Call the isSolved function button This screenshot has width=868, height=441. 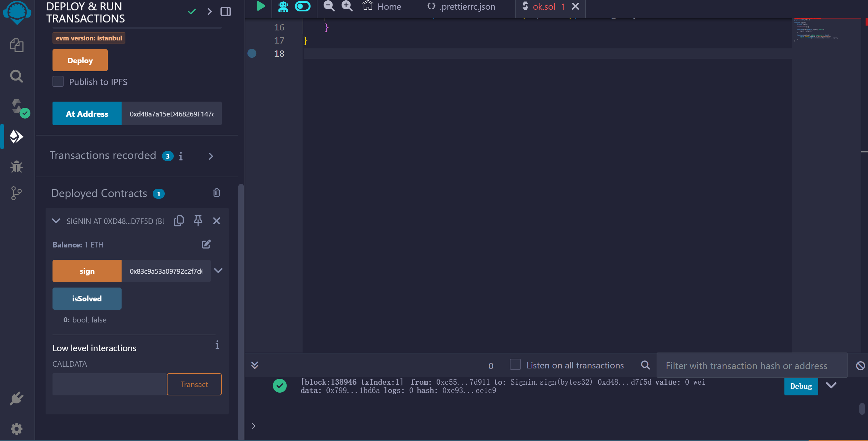(x=87, y=299)
